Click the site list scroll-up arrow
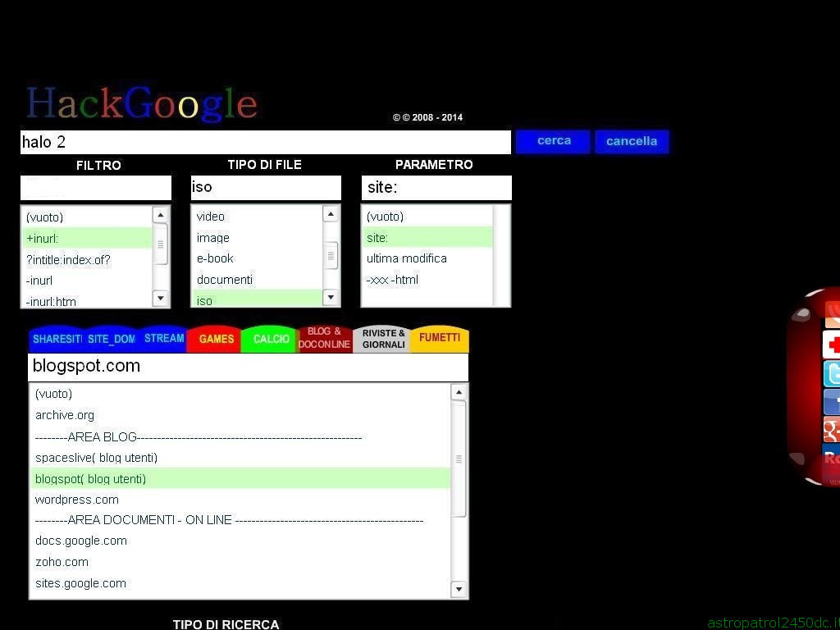 (x=459, y=392)
